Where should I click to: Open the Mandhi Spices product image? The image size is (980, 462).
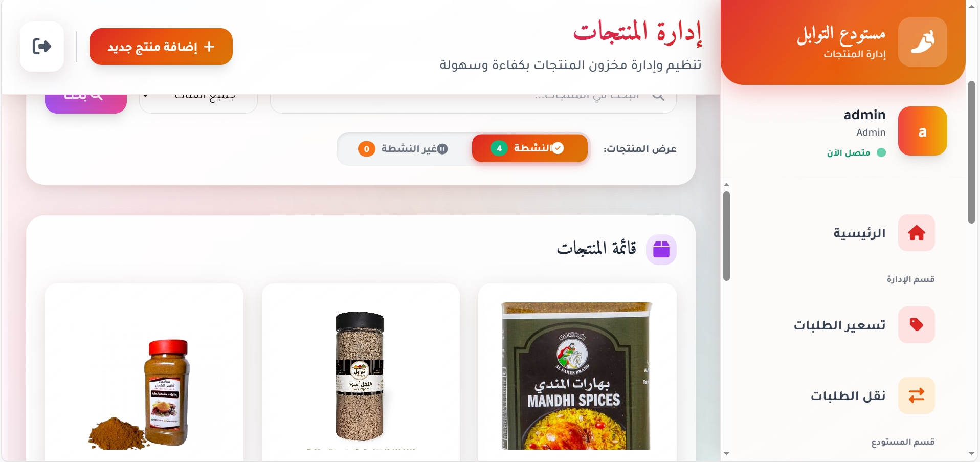(577, 376)
